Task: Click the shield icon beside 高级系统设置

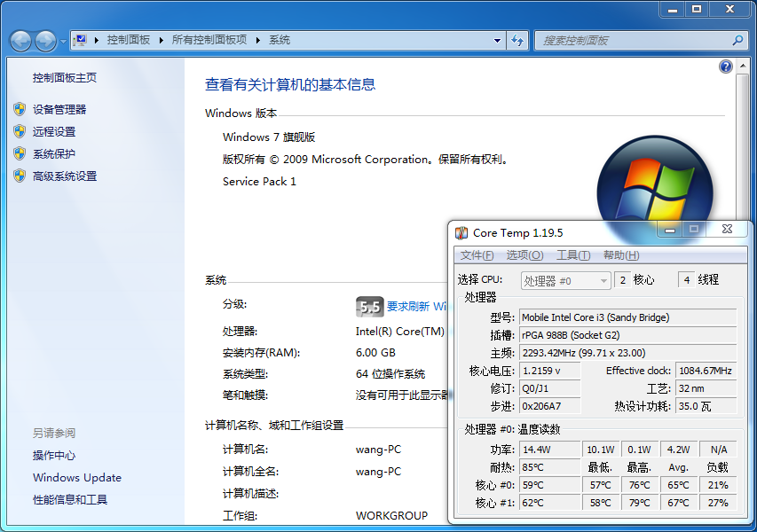Action: point(20,176)
